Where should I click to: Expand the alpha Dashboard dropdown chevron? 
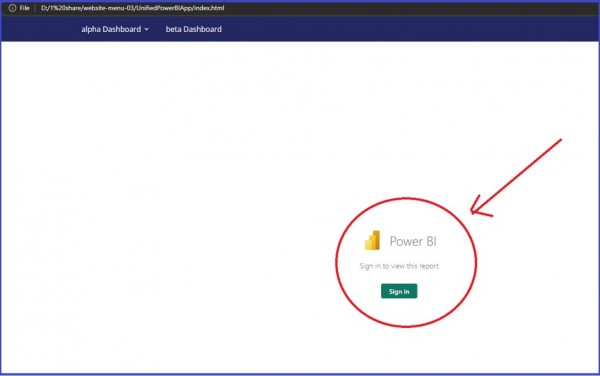(147, 29)
